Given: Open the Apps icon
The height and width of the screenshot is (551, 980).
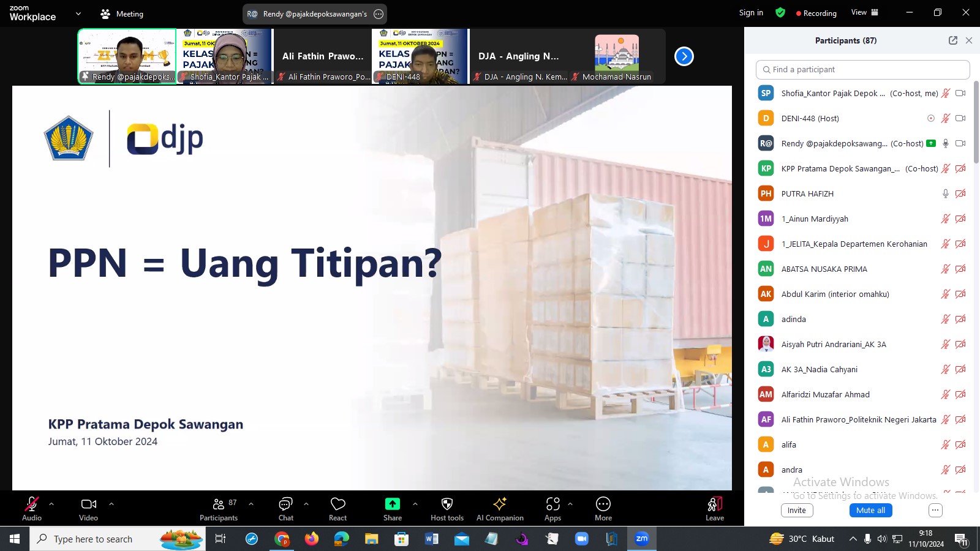Looking at the screenshot, I should 552,504.
